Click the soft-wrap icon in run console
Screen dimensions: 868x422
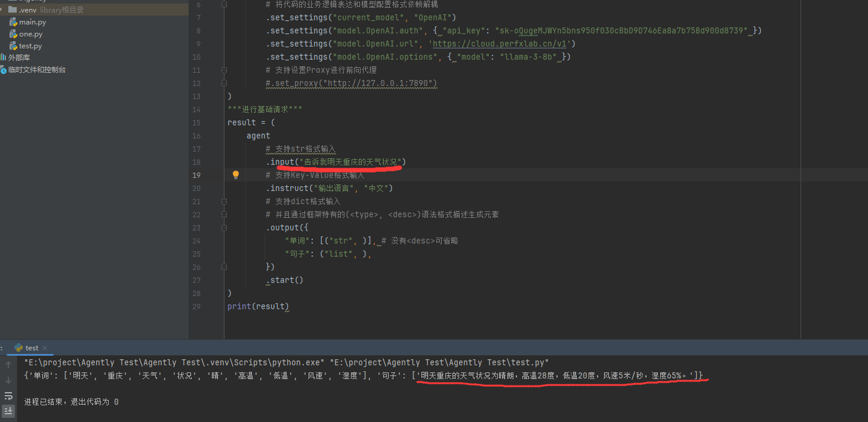pyautogui.click(x=8, y=396)
